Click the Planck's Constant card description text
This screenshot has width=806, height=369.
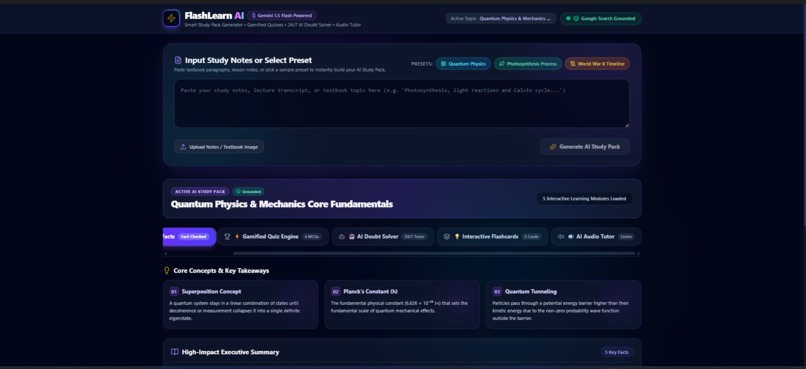click(399, 307)
